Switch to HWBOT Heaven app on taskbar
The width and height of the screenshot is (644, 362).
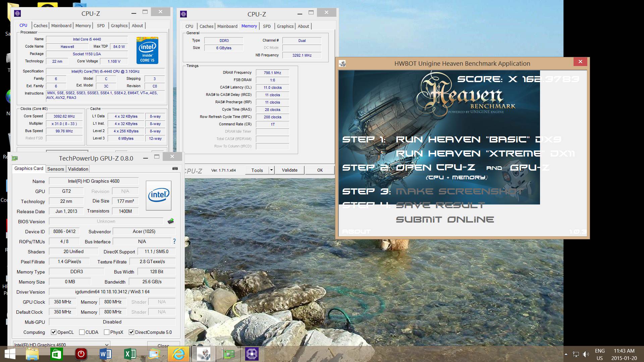(x=203, y=354)
